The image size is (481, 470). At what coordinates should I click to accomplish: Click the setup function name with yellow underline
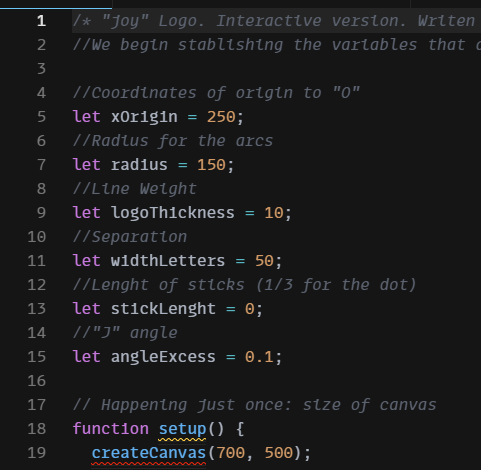pyautogui.click(x=182, y=429)
